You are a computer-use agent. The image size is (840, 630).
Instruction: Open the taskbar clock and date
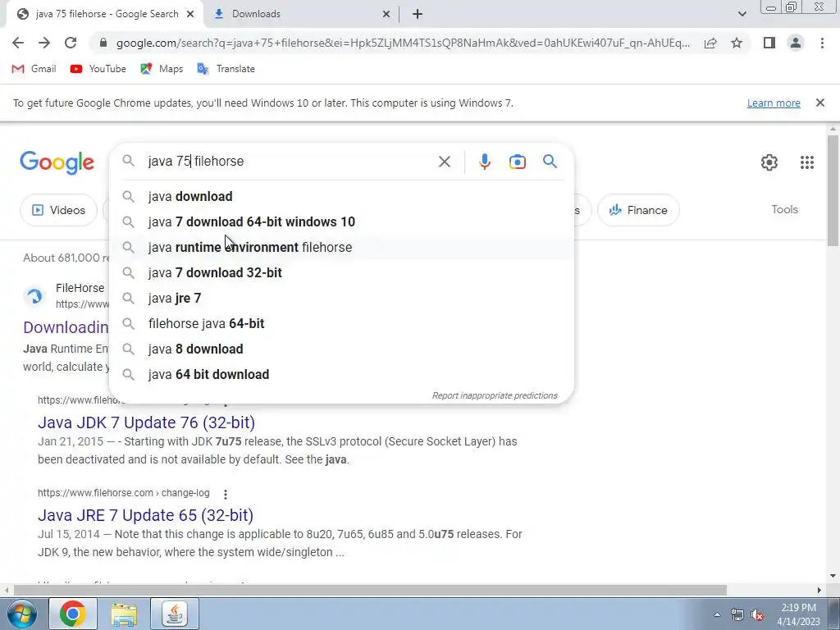point(798,614)
